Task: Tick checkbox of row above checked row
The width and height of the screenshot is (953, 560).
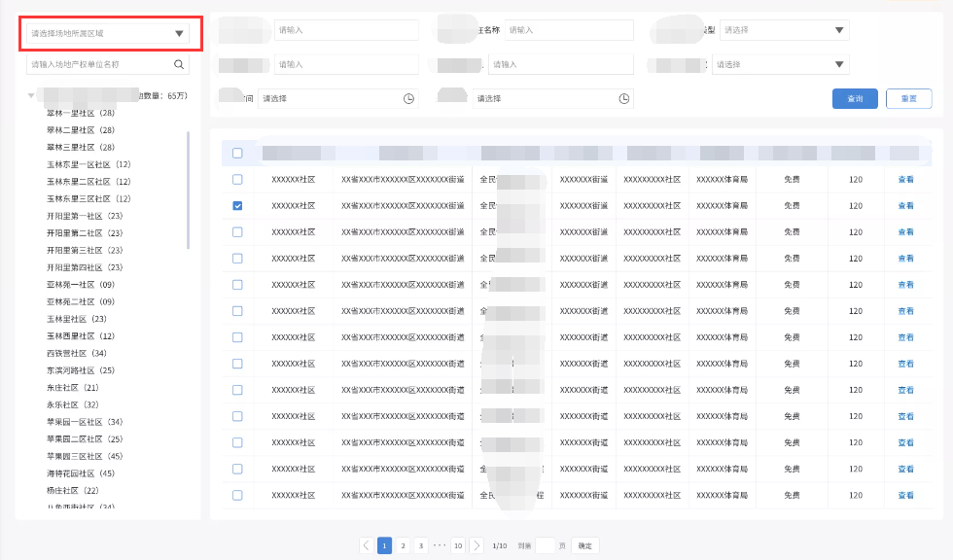Action: [237, 180]
